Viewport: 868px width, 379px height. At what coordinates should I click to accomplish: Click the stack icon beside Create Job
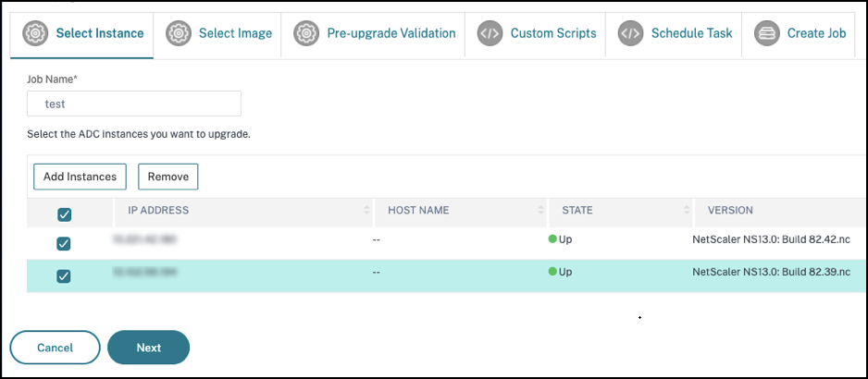coord(767,33)
